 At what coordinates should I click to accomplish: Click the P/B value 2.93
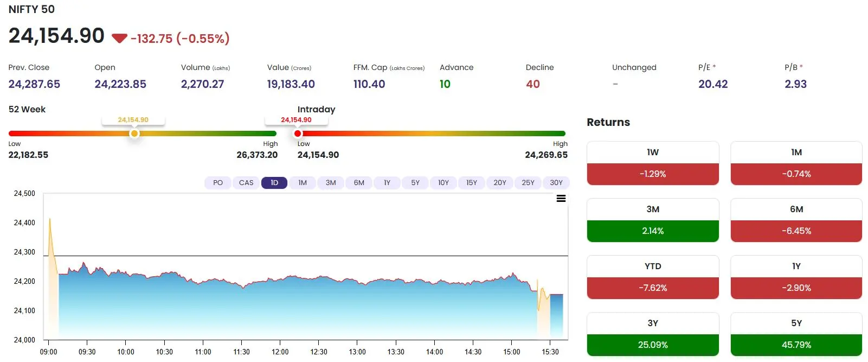795,84
